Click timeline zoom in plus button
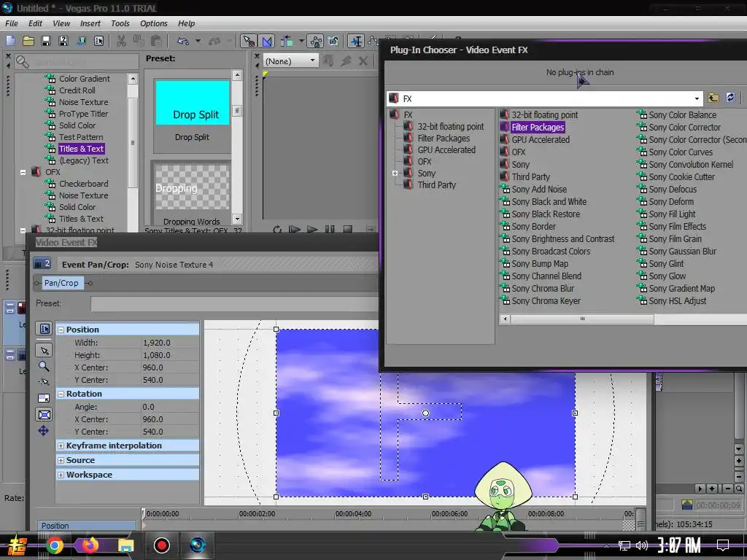 [712, 489]
